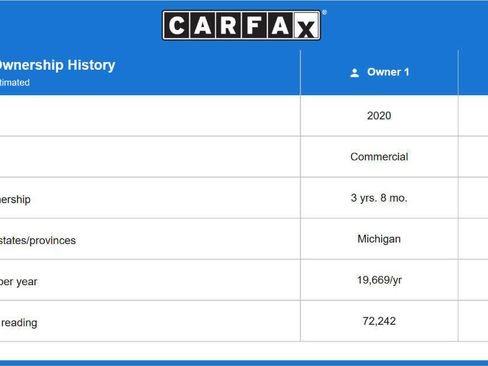Click the 19,669/yr mileage value

coord(379,280)
